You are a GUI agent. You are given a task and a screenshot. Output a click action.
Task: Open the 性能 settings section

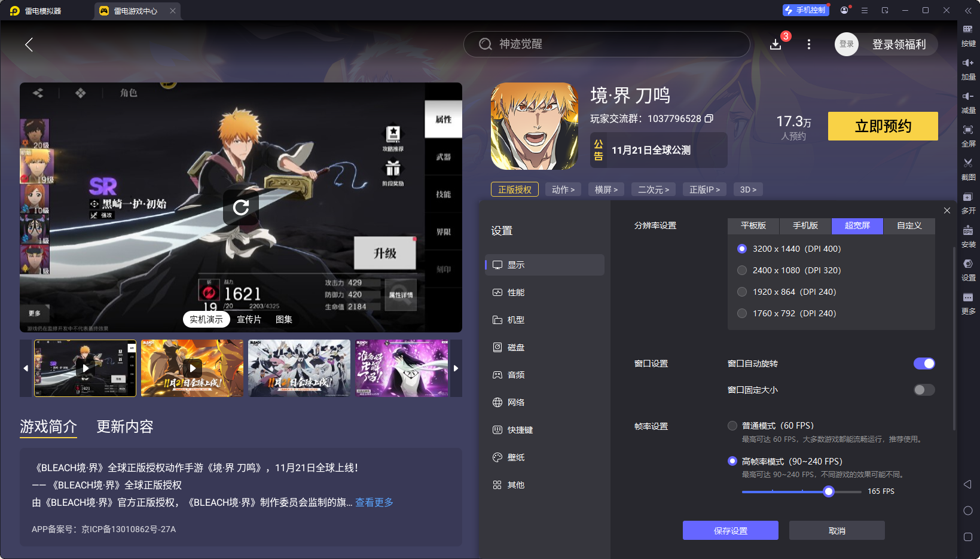click(545, 292)
